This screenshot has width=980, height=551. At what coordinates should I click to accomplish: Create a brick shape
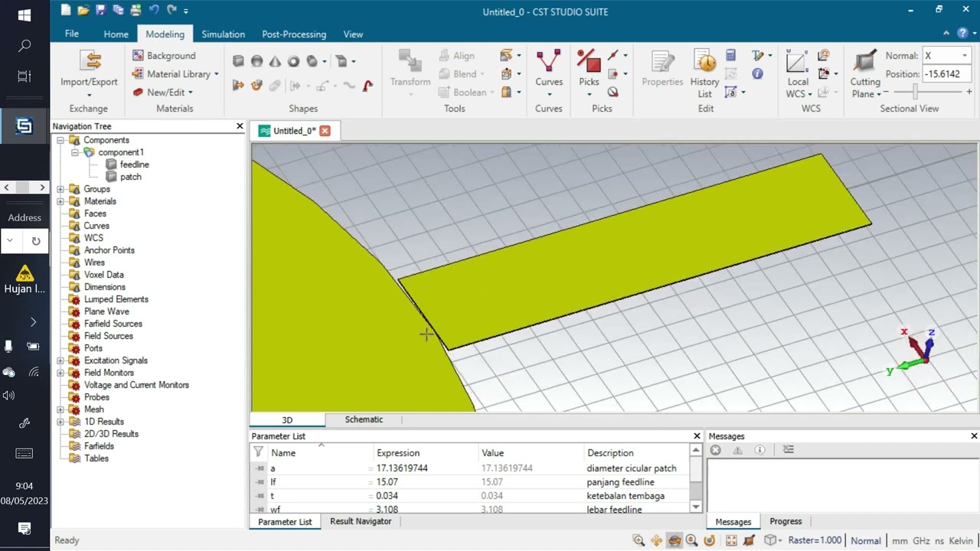(x=238, y=61)
